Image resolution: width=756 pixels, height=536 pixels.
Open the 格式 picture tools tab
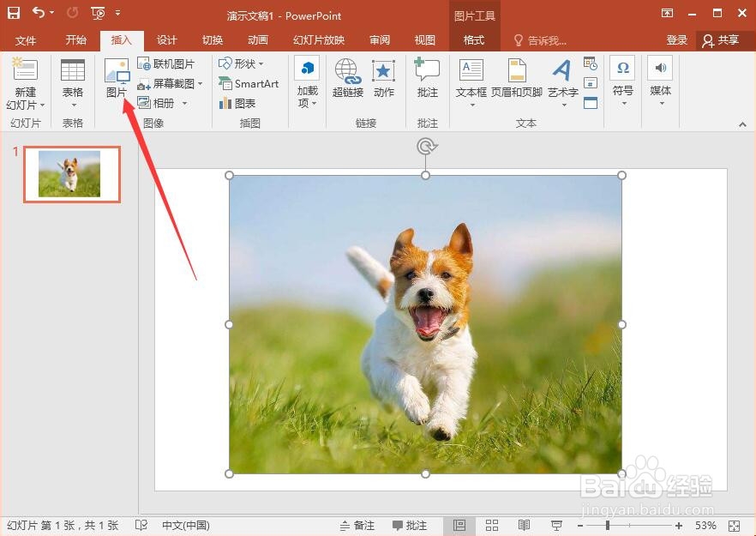pos(473,40)
